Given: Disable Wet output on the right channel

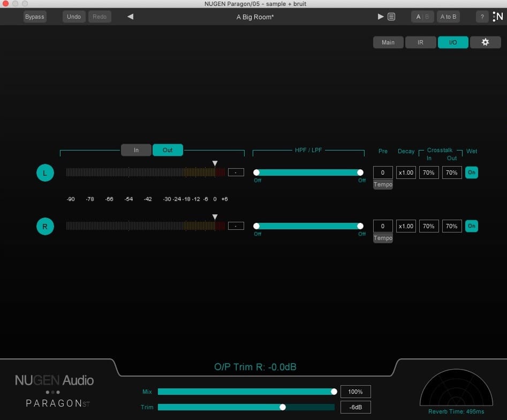Looking at the screenshot, I should (x=472, y=226).
